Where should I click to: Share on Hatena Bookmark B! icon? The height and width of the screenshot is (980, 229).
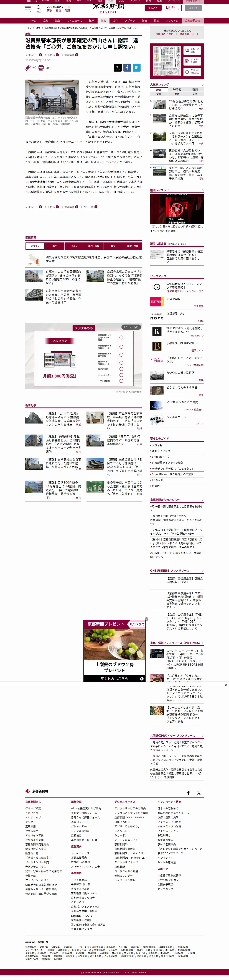137,68
